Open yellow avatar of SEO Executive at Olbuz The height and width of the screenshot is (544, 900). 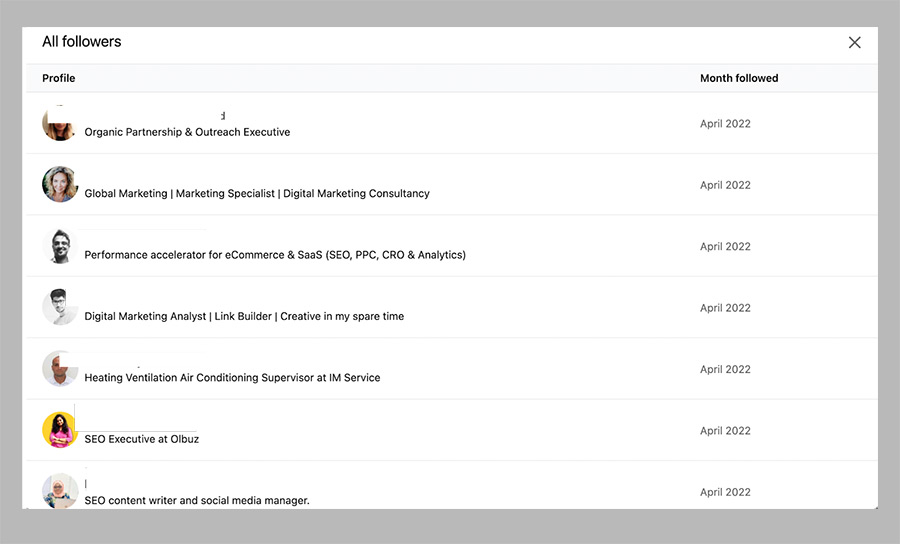pos(60,430)
